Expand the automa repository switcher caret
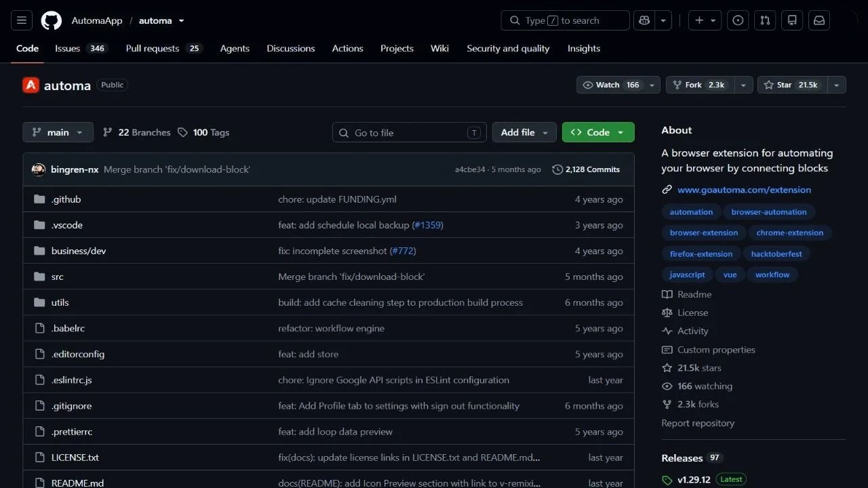Screen dimensions: 868x488 click(x=181, y=21)
